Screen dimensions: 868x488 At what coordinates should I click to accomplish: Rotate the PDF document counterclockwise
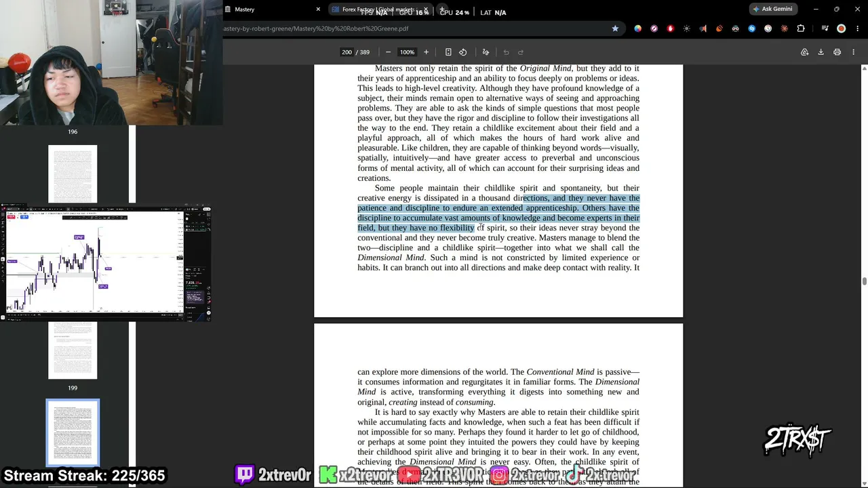[x=463, y=52]
